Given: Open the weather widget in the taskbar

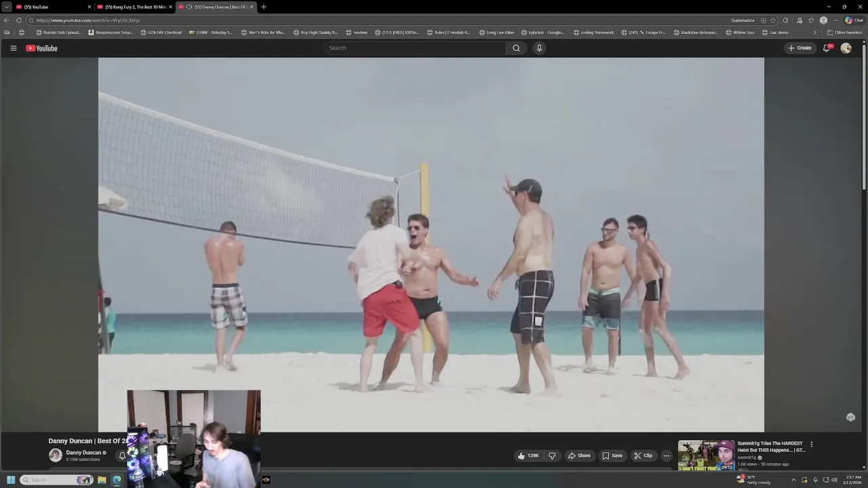Looking at the screenshot, I should 753,480.
